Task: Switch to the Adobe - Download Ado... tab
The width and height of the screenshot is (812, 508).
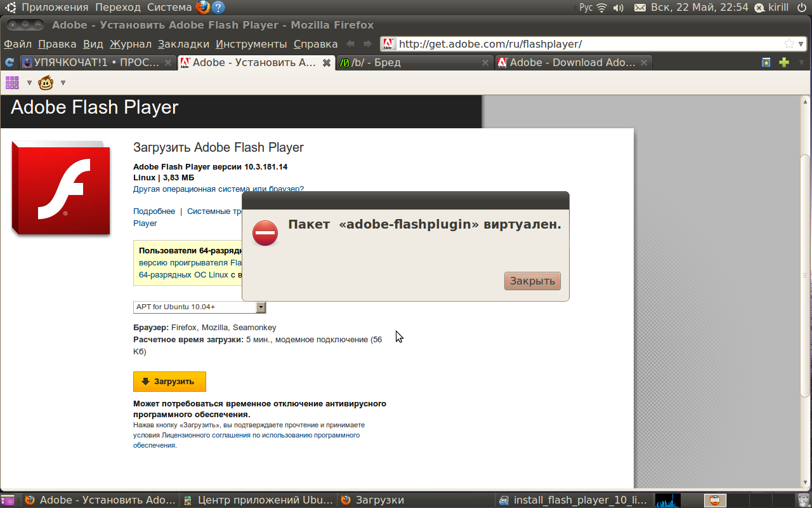Action: (573, 62)
